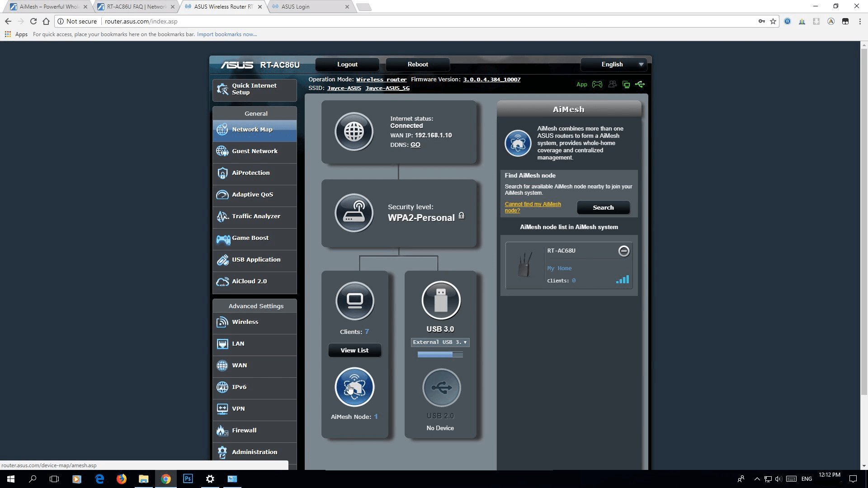Click the Reboot button
This screenshot has width=868, height=488.
click(x=418, y=65)
